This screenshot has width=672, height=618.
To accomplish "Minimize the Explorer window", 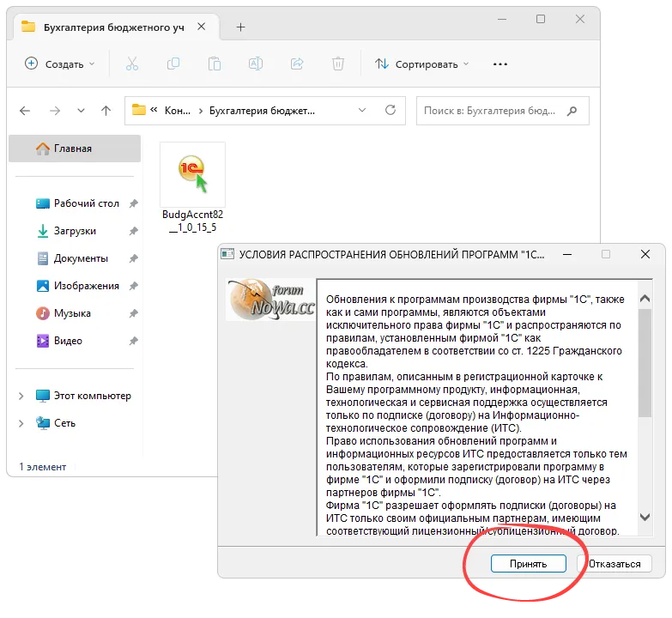I will [502, 19].
